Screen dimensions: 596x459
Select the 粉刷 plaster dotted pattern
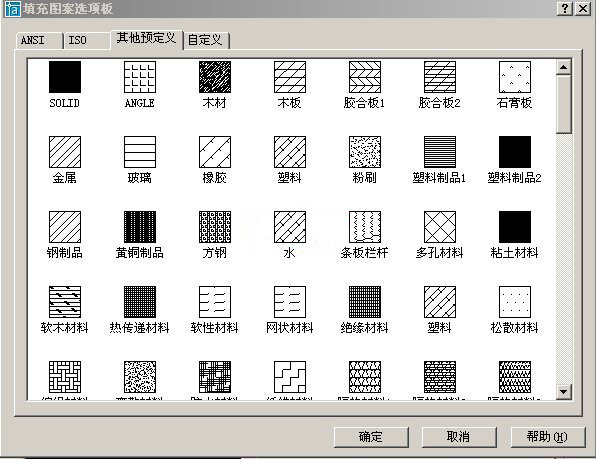pos(365,152)
